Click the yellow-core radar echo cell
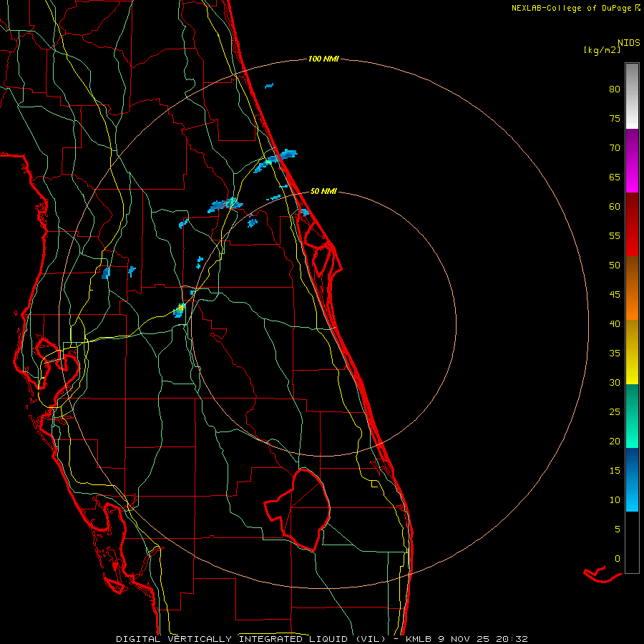The height and width of the screenshot is (644, 644). (x=180, y=310)
